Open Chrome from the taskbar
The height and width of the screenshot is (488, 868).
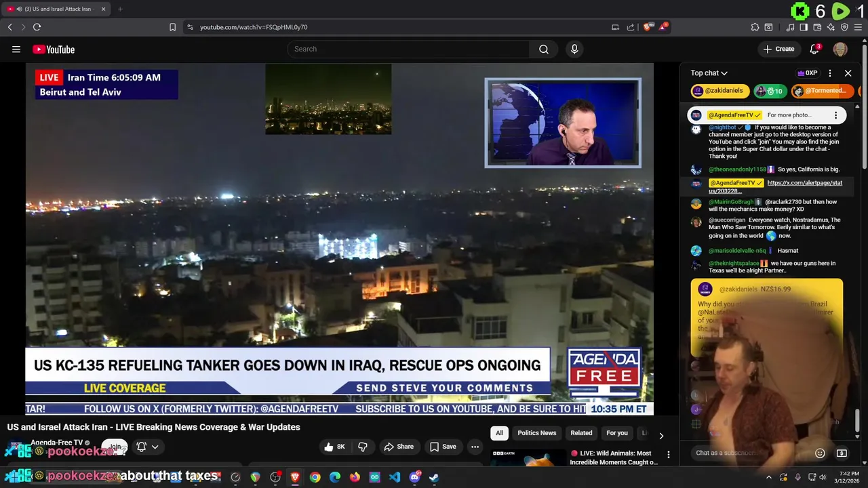[x=315, y=477]
